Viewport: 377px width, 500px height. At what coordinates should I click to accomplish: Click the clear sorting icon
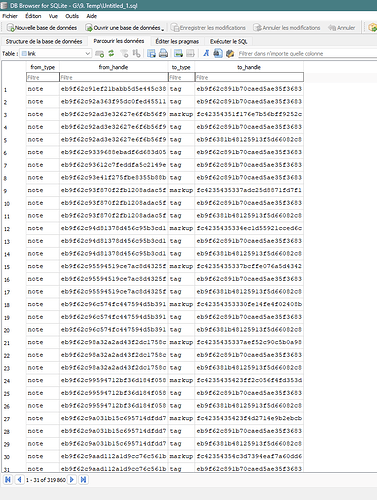[136, 53]
